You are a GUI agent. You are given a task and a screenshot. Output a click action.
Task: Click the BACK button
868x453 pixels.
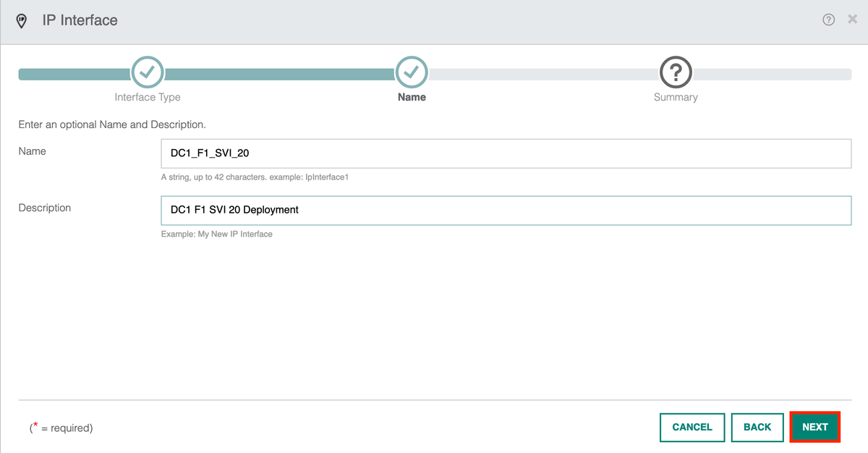pyautogui.click(x=757, y=427)
